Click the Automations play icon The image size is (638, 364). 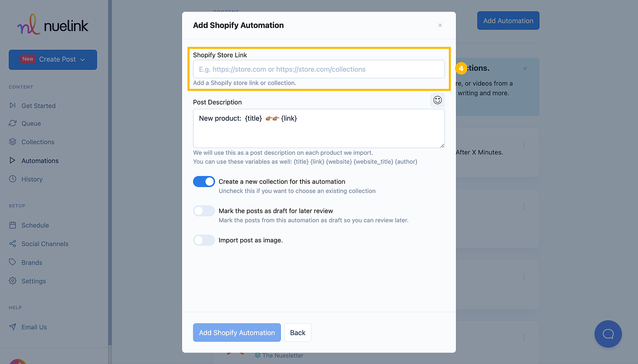[x=12, y=160]
